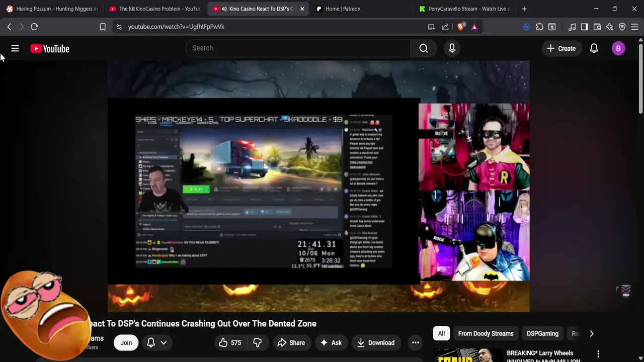Open options menu for Larry Wheels video
Viewport: 644px width, 362px height.
tap(598, 354)
